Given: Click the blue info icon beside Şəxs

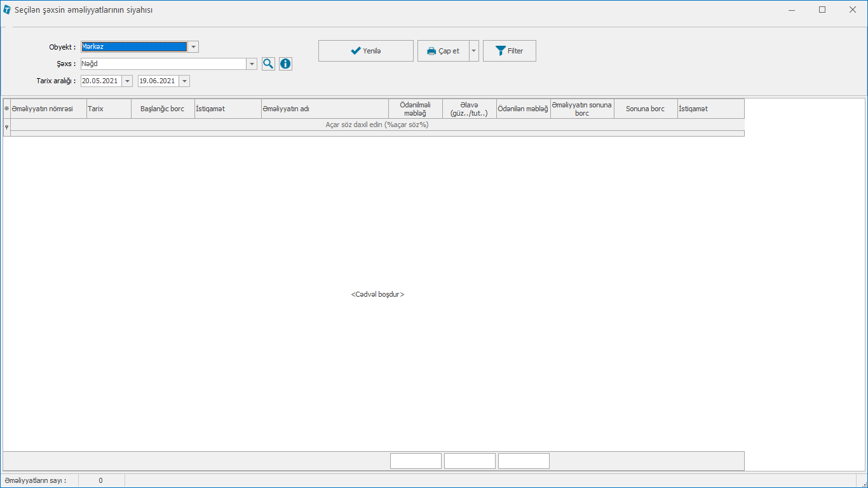Looking at the screenshot, I should 285,64.
